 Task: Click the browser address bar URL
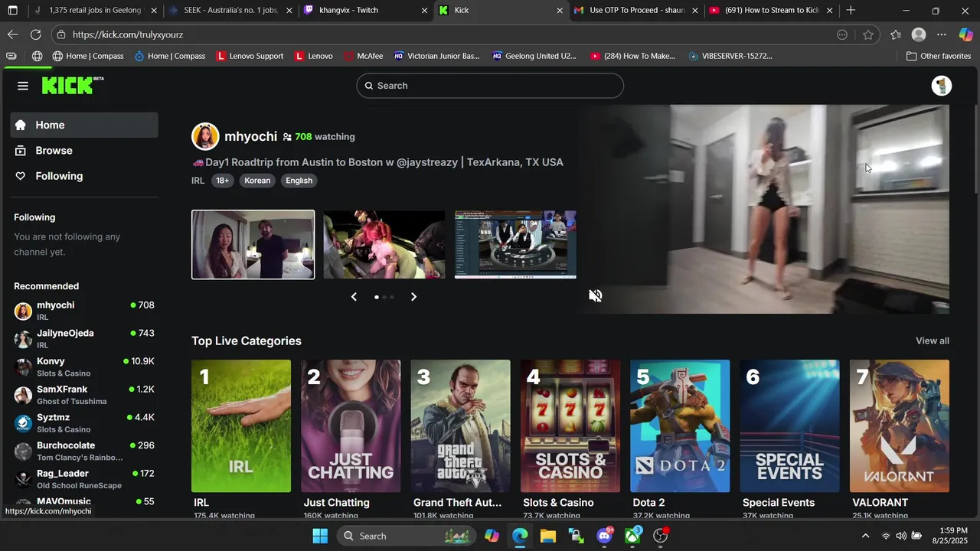pyautogui.click(x=128, y=34)
